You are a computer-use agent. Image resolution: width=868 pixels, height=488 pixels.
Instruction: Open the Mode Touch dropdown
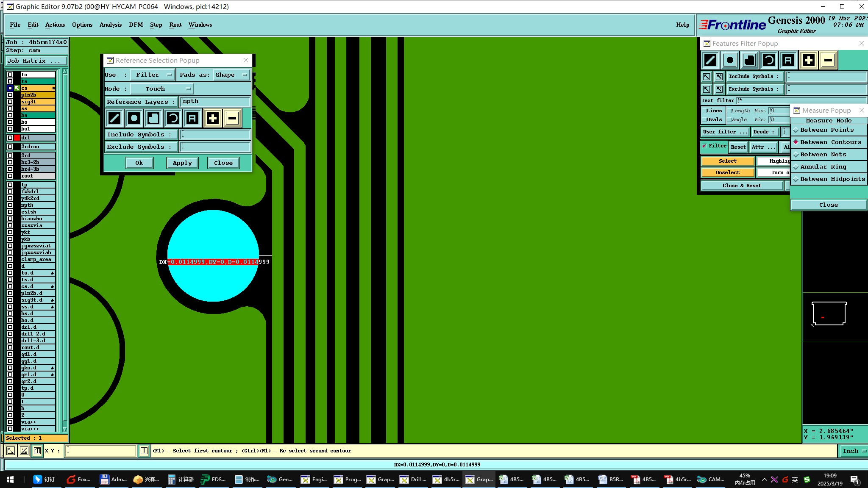161,89
